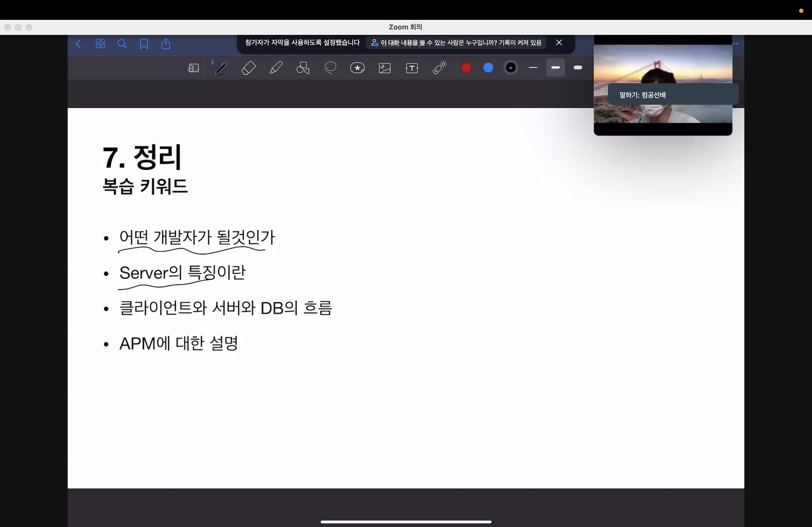Activate the laser pointer tool

440,68
